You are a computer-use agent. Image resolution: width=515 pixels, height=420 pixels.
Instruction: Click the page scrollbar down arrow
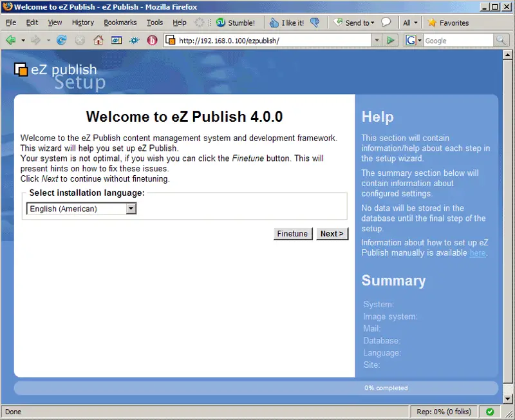[507, 399]
